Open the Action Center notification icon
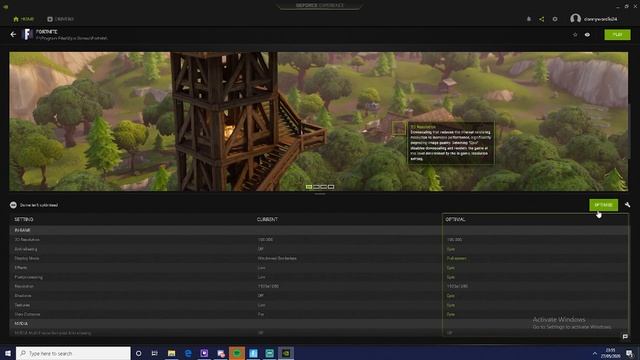 (x=630, y=353)
